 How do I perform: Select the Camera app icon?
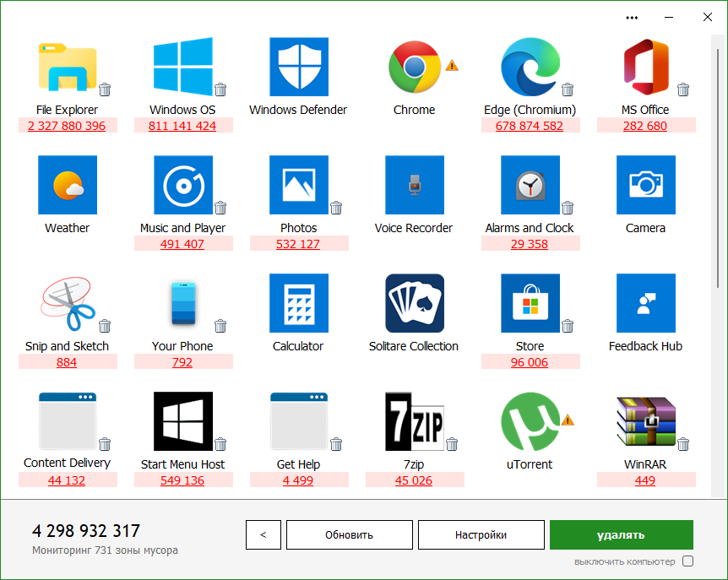[646, 185]
